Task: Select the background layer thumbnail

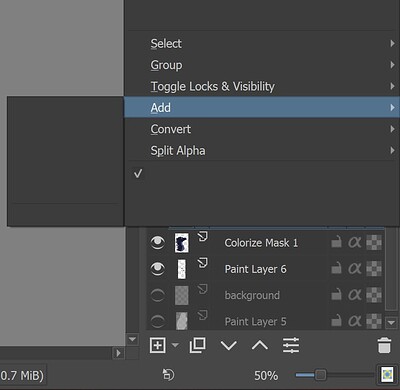Action: (x=182, y=295)
